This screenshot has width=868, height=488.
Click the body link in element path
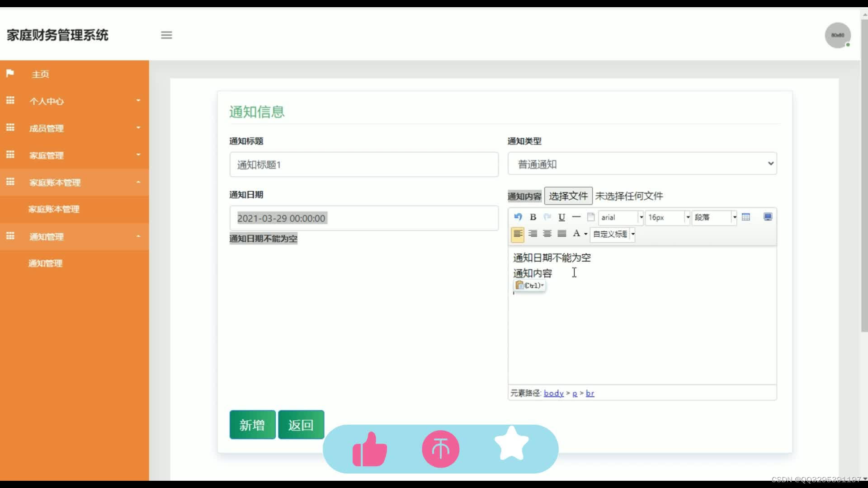[x=553, y=393]
